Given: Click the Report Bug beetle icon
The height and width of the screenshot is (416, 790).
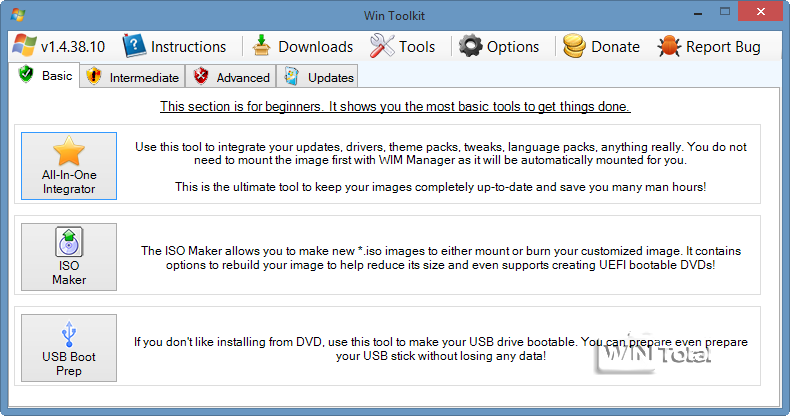Looking at the screenshot, I should [669, 46].
